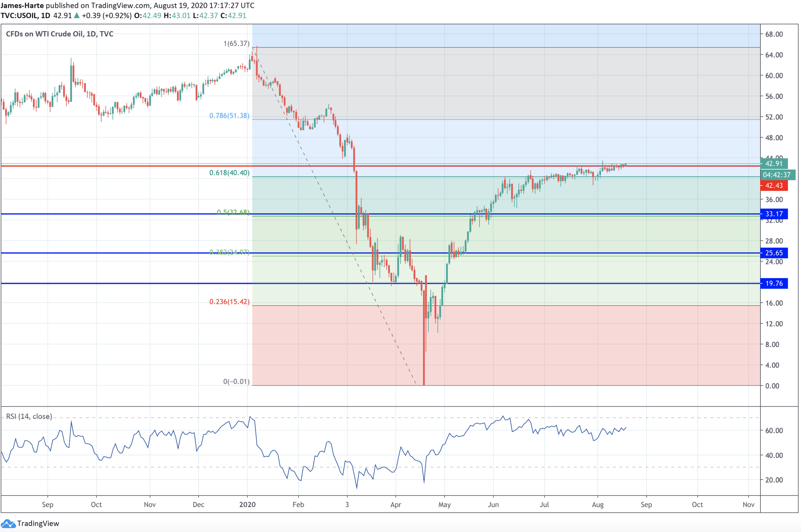The image size is (801, 532).
Task: Click the CFDs on WTI Crude Oil title
Action: (60, 34)
